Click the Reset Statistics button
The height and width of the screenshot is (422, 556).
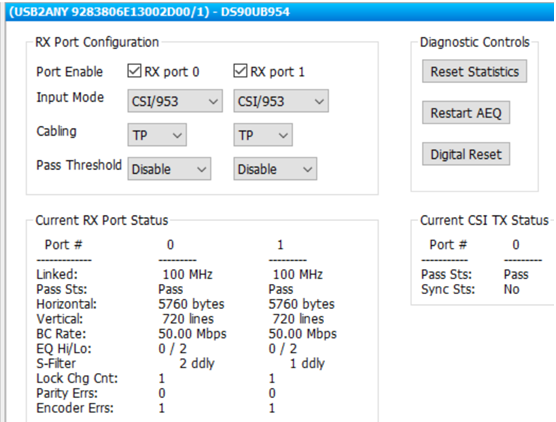pos(474,71)
